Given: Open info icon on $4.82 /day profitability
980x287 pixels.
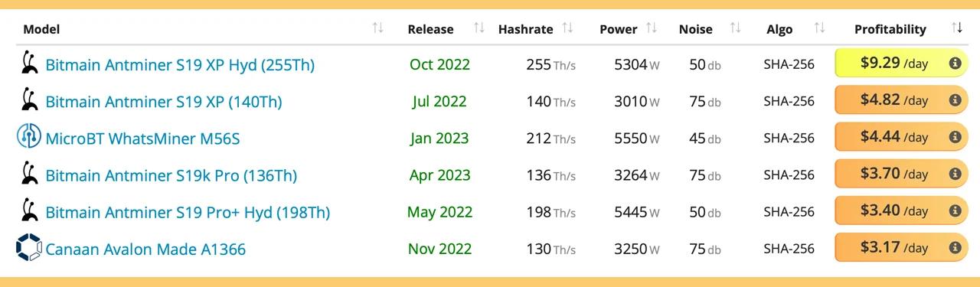Looking at the screenshot, I should click(x=955, y=100).
